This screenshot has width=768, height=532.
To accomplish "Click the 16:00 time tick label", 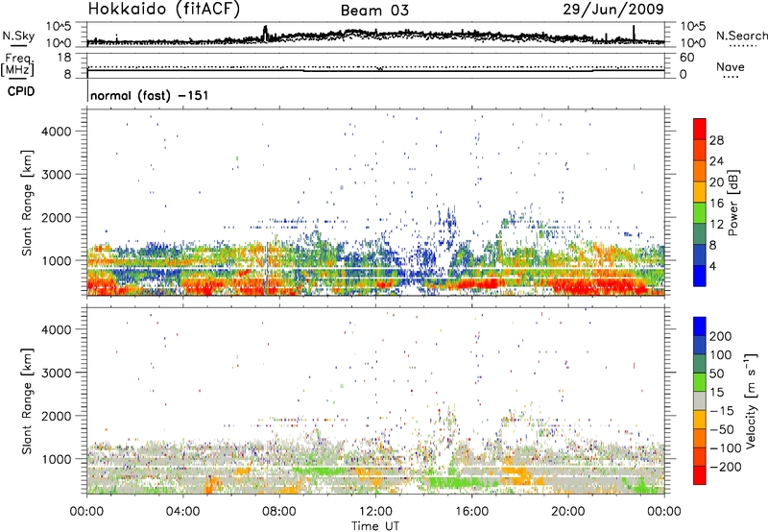I will click(471, 512).
